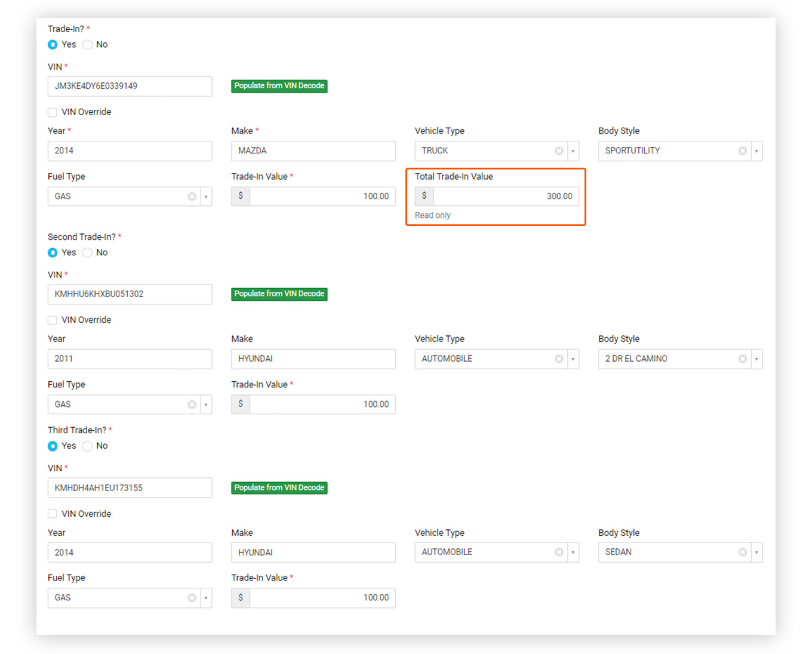This screenshot has width=812, height=654.
Task: Populate from VIN Decode for JM3KE4DY6E0339149
Action: click(x=279, y=86)
